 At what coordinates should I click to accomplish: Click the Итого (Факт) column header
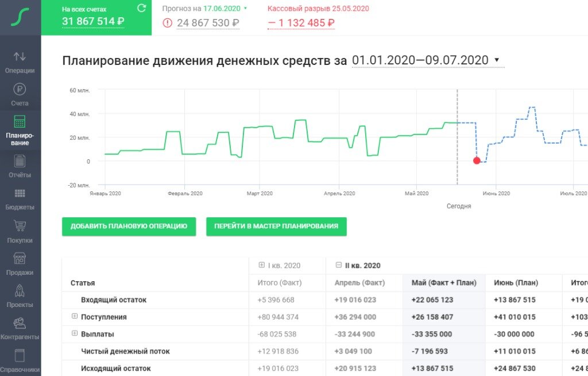tap(280, 282)
